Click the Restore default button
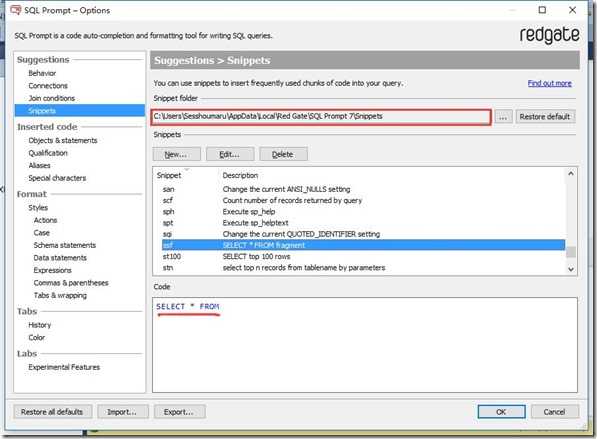597x439 pixels. [544, 117]
